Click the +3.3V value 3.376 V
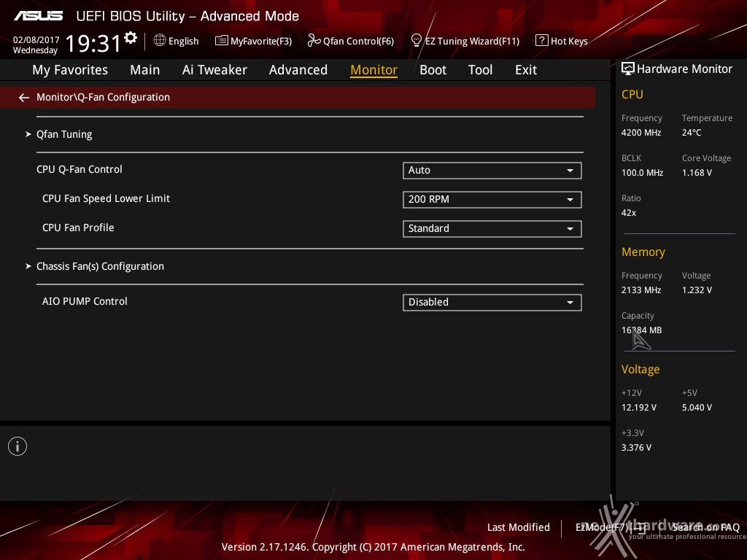The width and height of the screenshot is (747, 560). [x=636, y=448]
